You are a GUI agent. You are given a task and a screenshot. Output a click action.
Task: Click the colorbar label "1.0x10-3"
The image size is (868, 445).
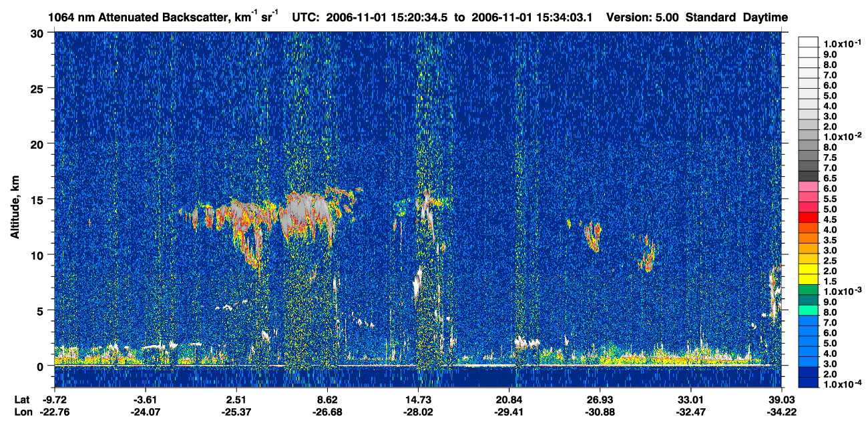842,292
